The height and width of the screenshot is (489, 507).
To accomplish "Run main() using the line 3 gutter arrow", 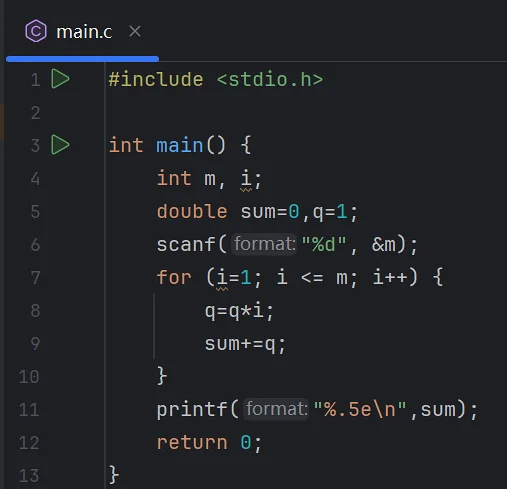I will pos(60,145).
